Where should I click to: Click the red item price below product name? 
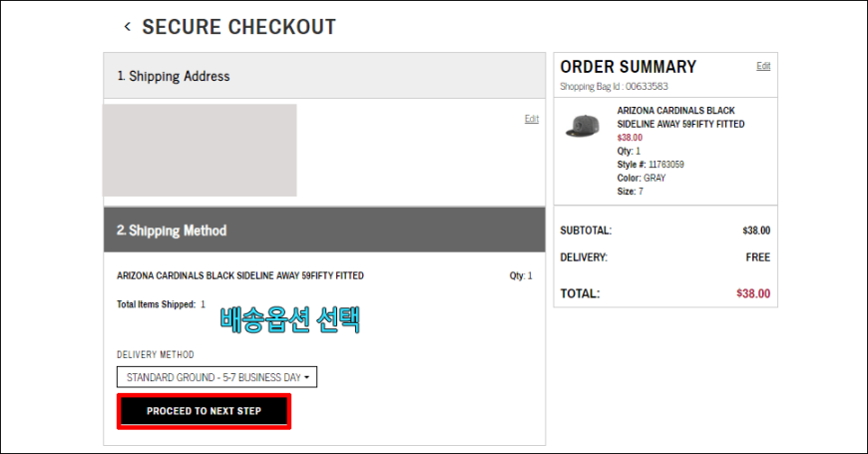click(x=630, y=138)
